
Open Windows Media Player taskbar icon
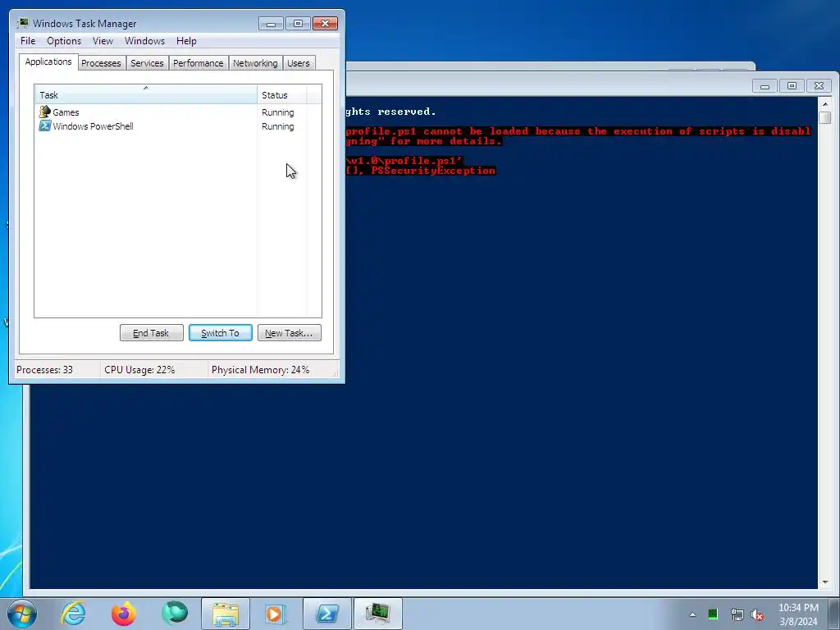click(276, 614)
